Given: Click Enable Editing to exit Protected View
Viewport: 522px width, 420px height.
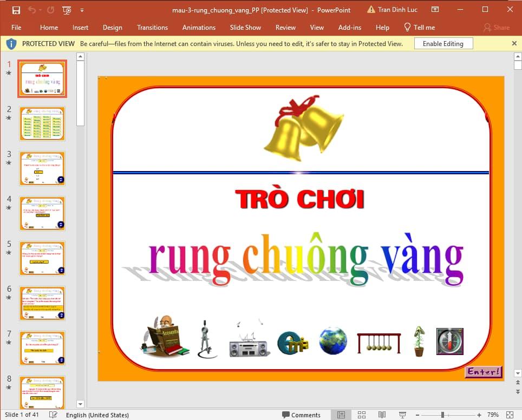Looking at the screenshot, I should (443, 43).
